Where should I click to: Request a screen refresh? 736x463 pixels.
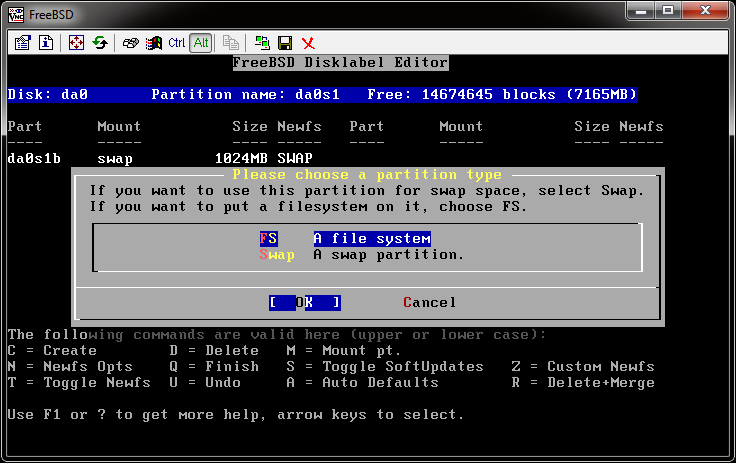click(100, 43)
